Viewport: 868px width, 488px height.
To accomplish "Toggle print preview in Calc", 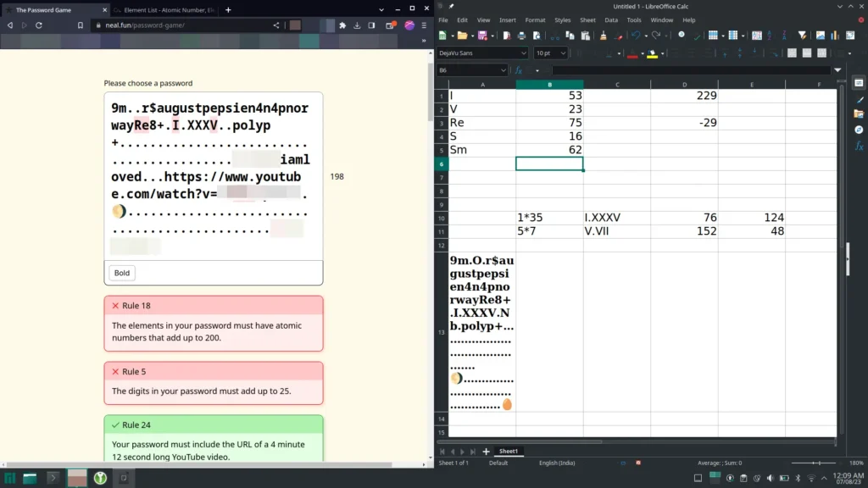I will pos(537,36).
